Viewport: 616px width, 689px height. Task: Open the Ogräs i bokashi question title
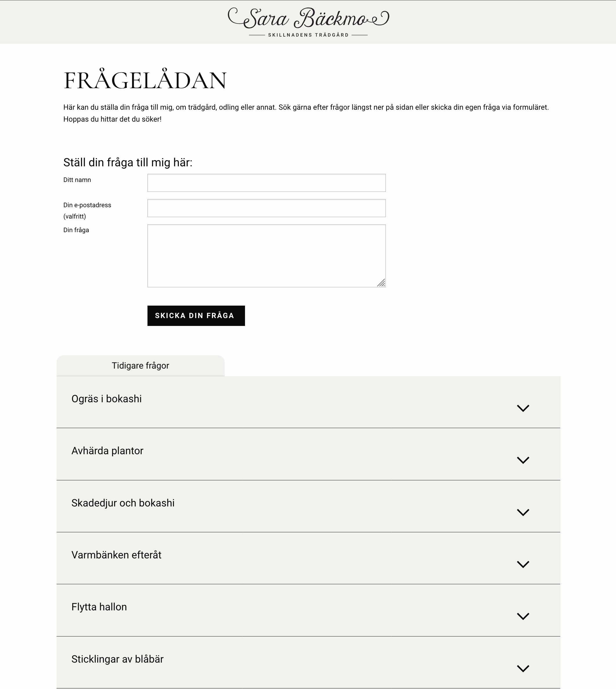pos(107,399)
